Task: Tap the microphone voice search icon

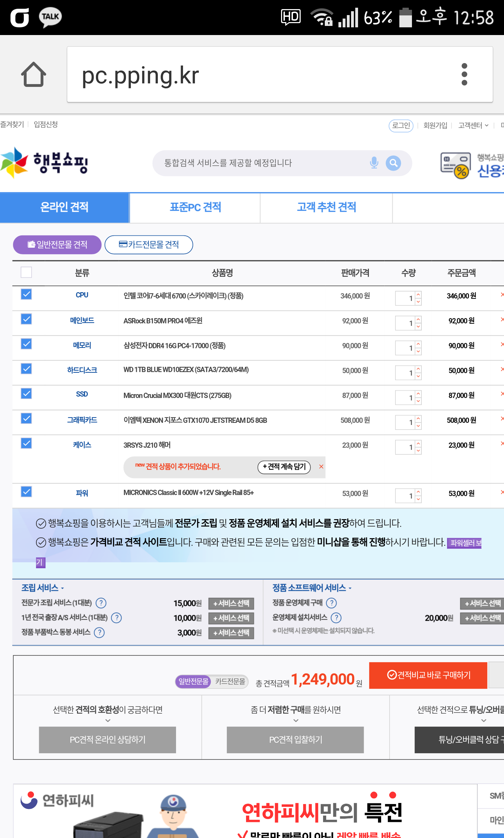Action: click(374, 163)
